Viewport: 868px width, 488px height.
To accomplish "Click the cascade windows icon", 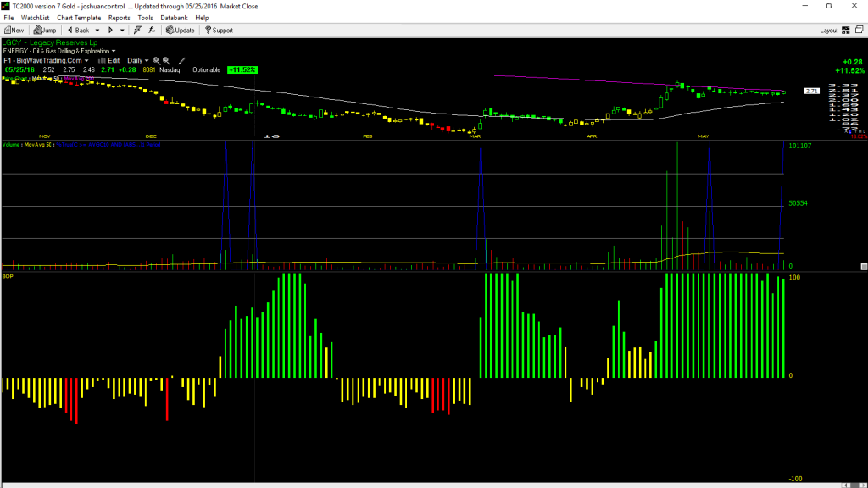I will [x=860, y=30].
